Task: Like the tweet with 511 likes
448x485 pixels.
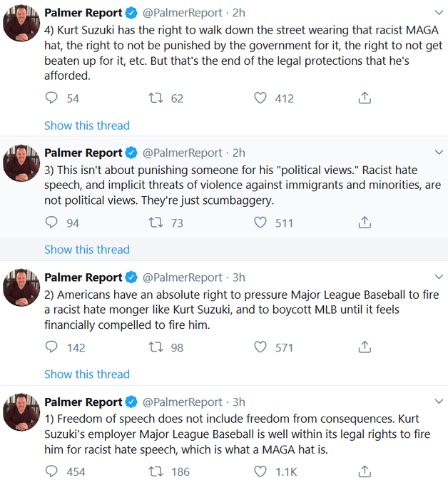Action: point(261,223)
